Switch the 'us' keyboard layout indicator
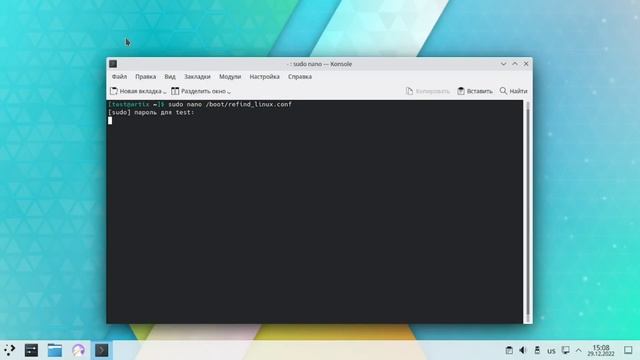Screen dimensions: 640x360 551,351
